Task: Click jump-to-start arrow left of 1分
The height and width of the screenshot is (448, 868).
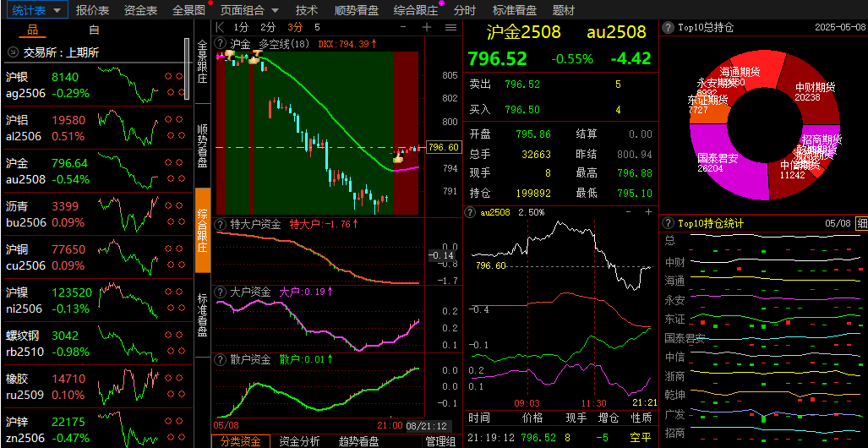Action: [221, 27]
